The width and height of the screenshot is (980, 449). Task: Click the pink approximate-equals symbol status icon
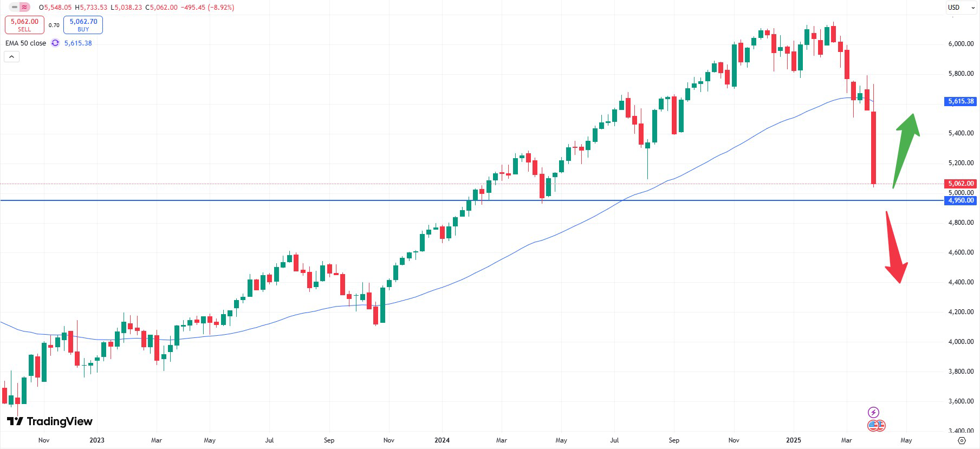click(24, 8)
